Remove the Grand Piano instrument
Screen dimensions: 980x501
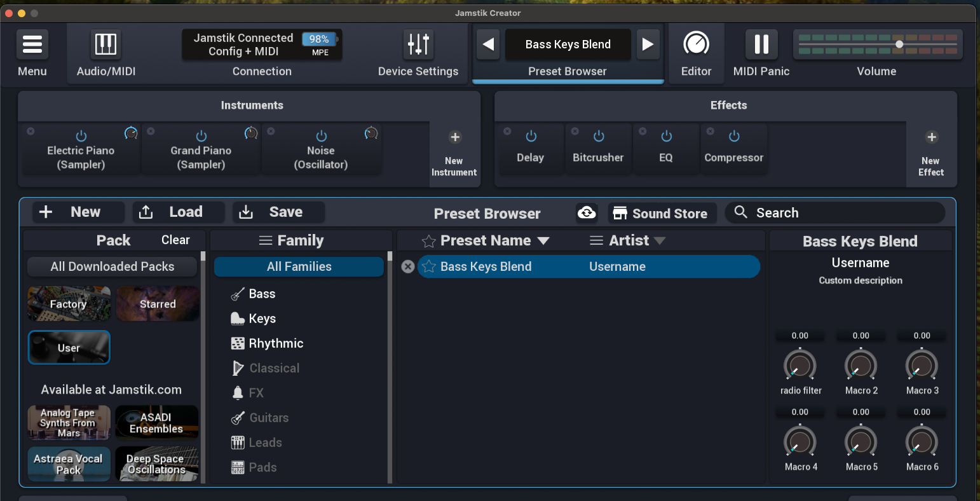[x=151, y=132]
